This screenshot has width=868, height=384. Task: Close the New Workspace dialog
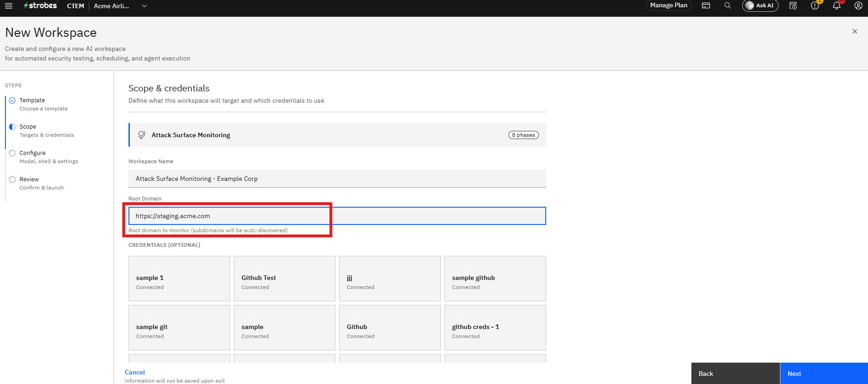click(855, 31)
